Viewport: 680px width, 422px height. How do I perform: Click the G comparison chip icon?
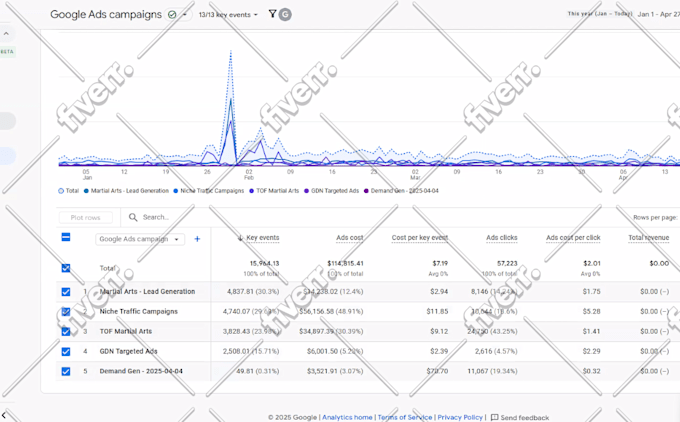tap(285, 14)
